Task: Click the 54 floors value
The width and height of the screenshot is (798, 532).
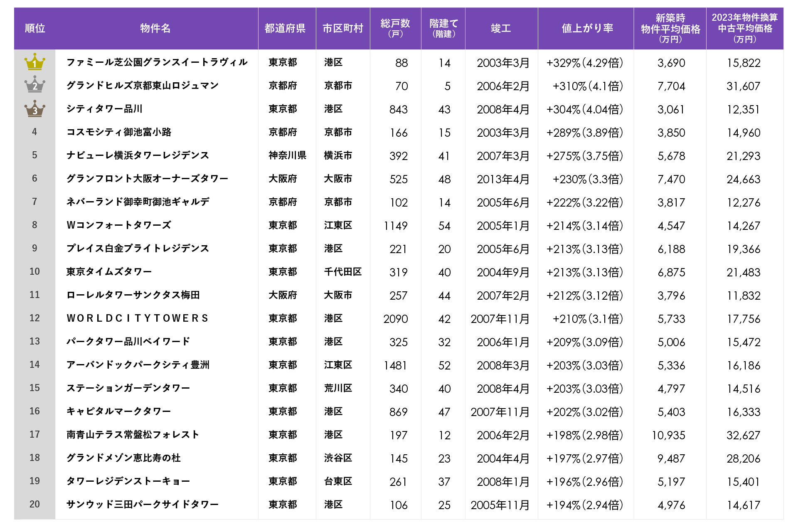Action: [x=444, y=226]
